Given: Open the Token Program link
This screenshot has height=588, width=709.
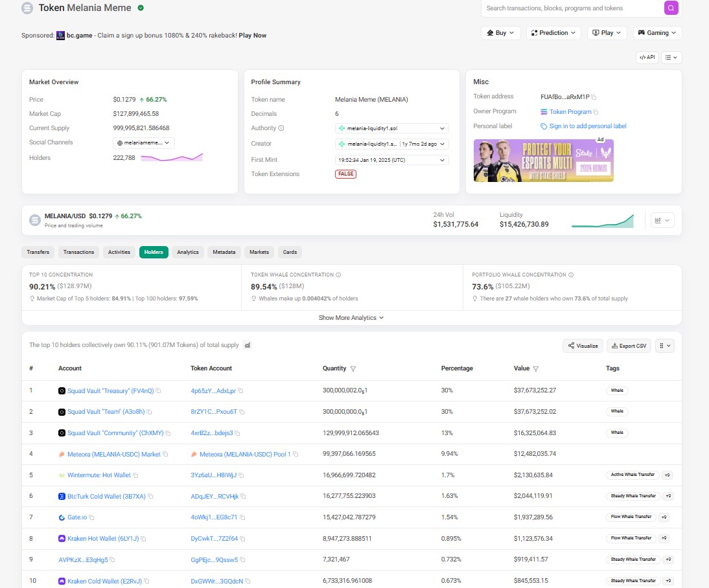Looking at the screenshot, I should (570, 112).
